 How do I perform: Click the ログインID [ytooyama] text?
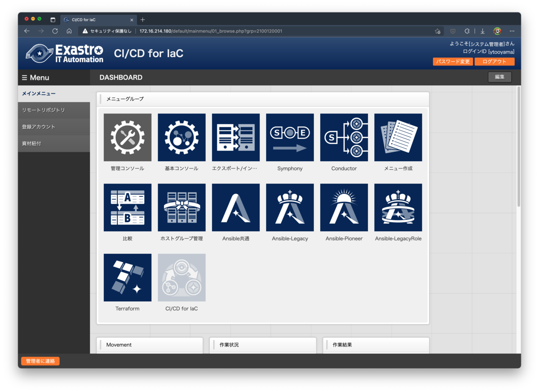(x=489, y=52)
